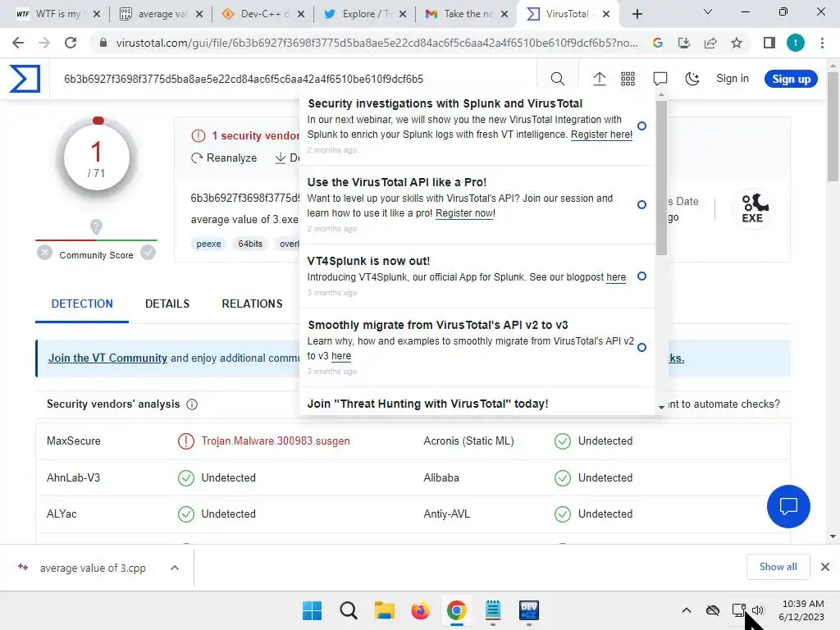Open the VirusTotal search magnifier
Image resolution: width=840 pixels, height=630 pixels.
(x=557, y=80)
